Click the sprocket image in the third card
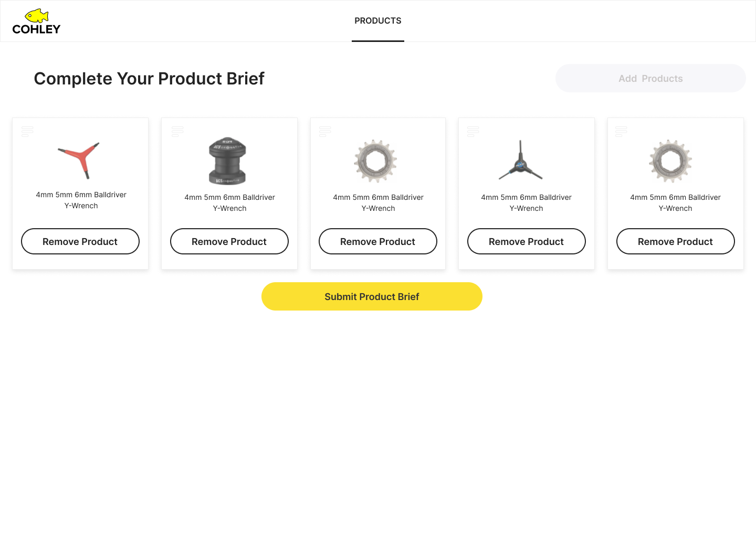 point(375,161)
